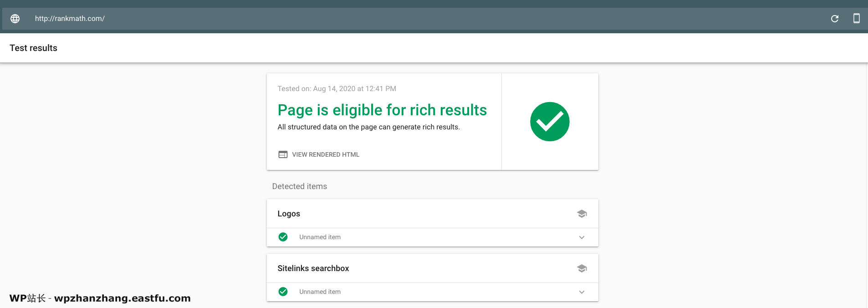Viewport: 868px width, 308px height.
Task: Select the smartphone device icon
Action: (x=857, y=18)
